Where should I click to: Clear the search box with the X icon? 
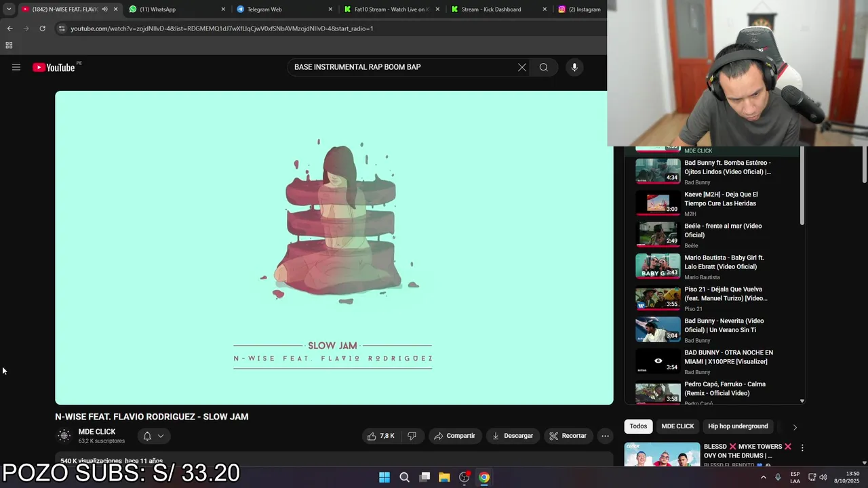click(522, 67)
